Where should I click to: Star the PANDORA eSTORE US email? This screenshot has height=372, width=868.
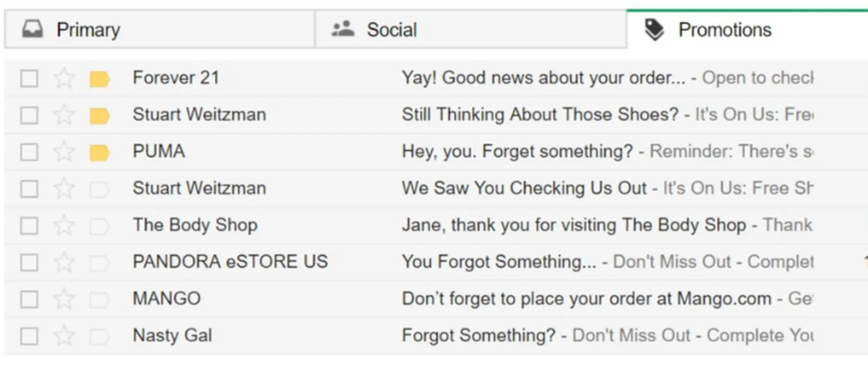tap(63, 262)
